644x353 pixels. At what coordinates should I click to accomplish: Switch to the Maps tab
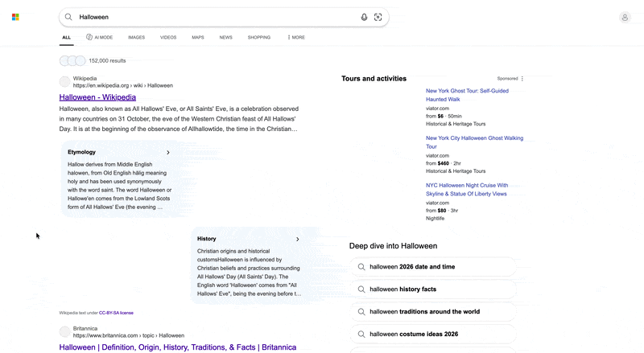pos(197,37)
